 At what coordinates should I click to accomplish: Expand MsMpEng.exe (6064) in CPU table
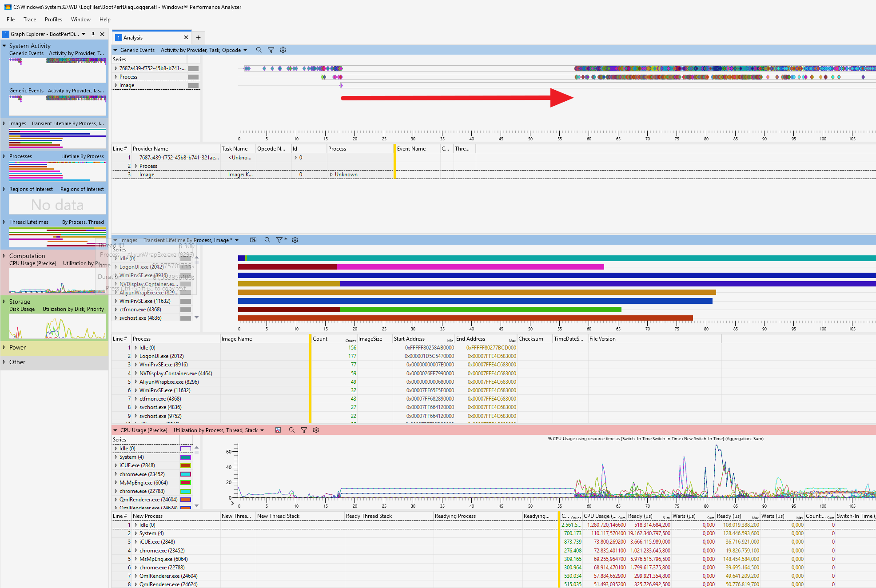[136, 559]
